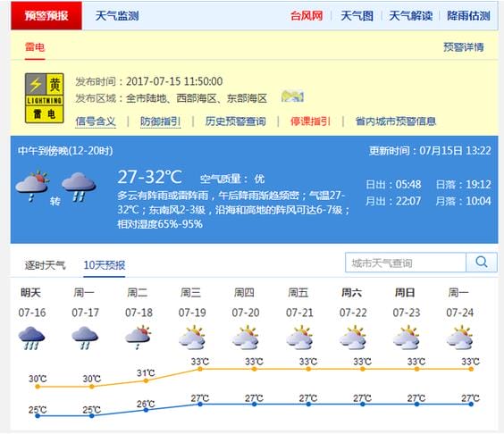Open 历史预警查询 link
Image resolution: width=504 pixels, height=434 pixels.
(235, 121)
